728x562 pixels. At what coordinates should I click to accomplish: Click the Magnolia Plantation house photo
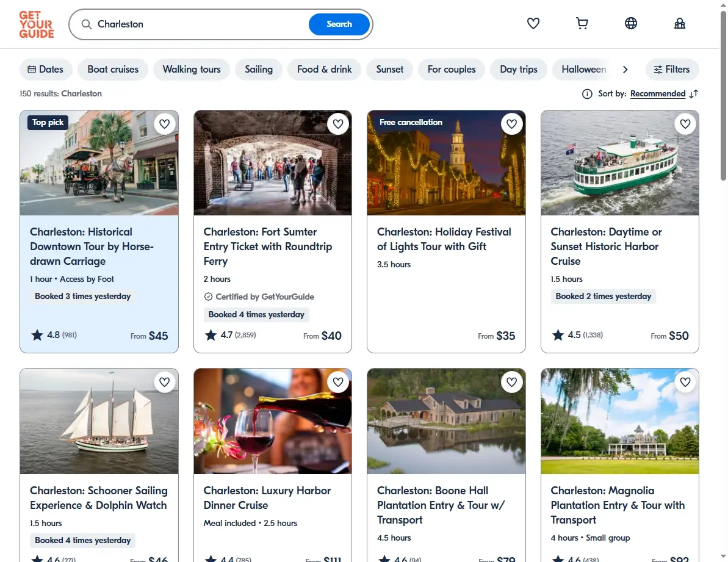[x=620, y=422]
